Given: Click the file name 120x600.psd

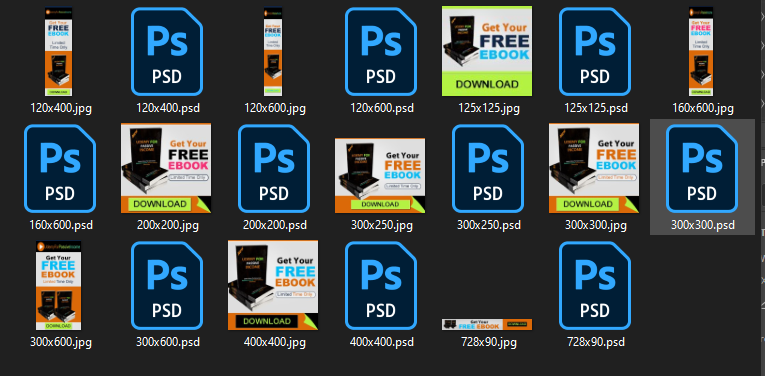Looking at the screenshot, I should pyautogui.click(x=382, y=108).
